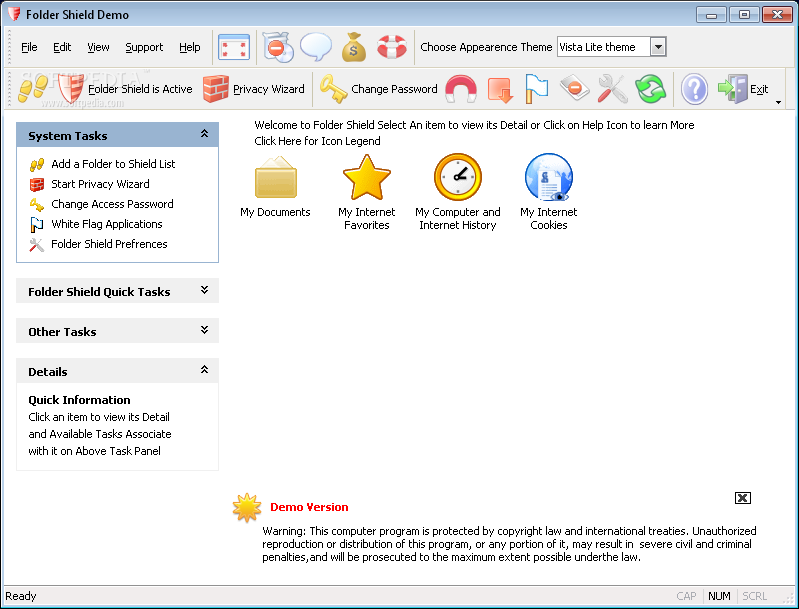This screenshot has height=609, width=799.
Task: Open the Edit menu
Action: tap(62, 47)
